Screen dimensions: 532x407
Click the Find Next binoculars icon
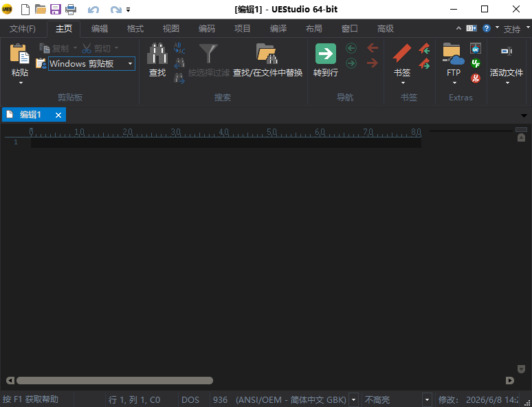179,78
